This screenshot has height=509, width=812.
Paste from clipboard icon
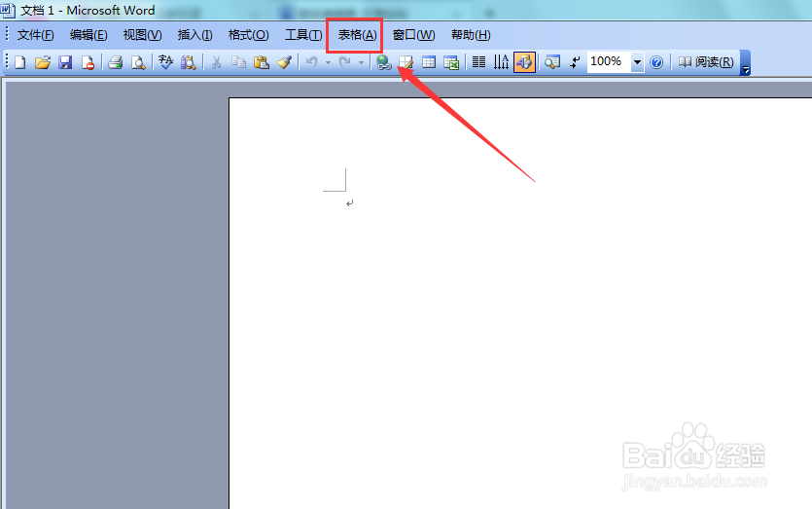261,62
